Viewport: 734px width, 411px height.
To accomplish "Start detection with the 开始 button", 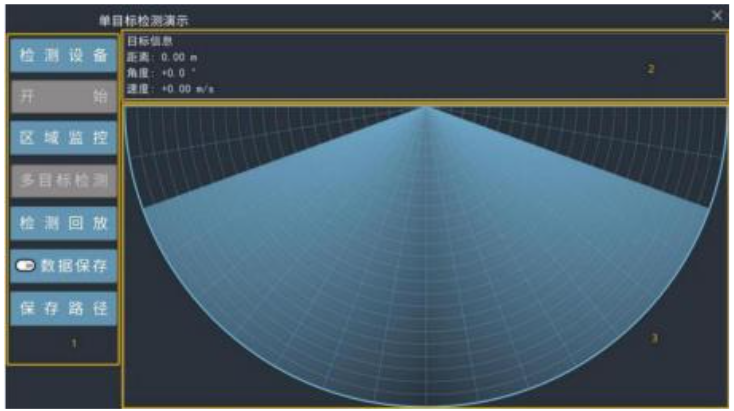I will (x=63, y=97).
